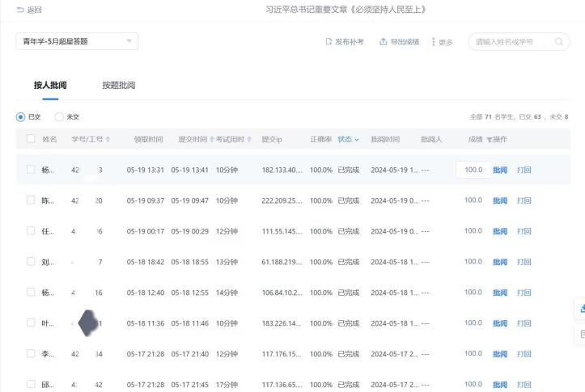This screenshot has width=585, height=392.
Task: Tick the checkbox for the 任 row
Action: point(31,231)
